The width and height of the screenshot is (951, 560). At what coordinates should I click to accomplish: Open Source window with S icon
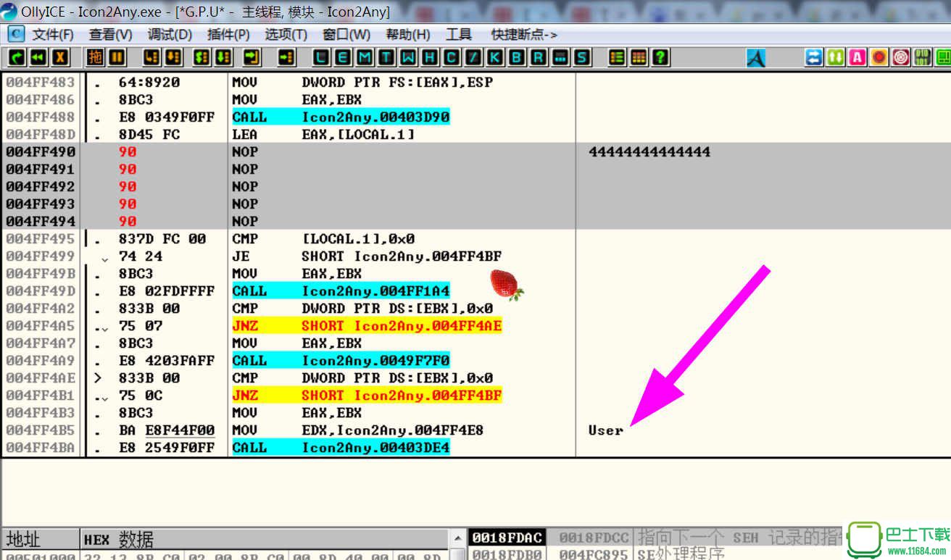tap(582, 57)
